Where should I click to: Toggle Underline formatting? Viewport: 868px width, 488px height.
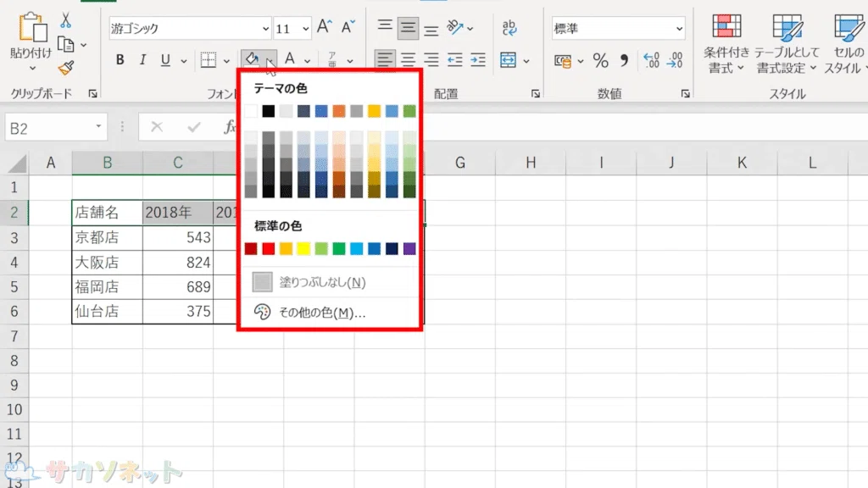click(165, 60)
